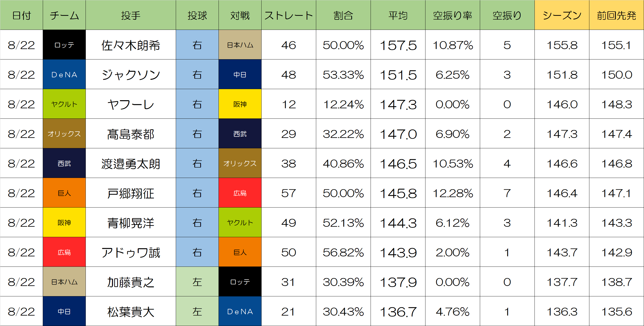Screen dimensions: 644x326
Task: Click the yellow 阪神 opponent cell in ヤフーレ row
Action: [x=240, y=104]
